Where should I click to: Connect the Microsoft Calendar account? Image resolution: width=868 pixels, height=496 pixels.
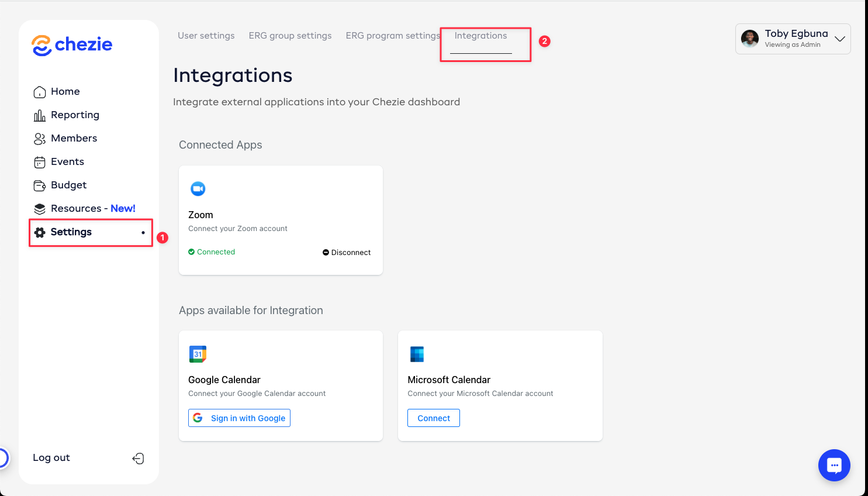pyautogui.click(x=433, y=418)
